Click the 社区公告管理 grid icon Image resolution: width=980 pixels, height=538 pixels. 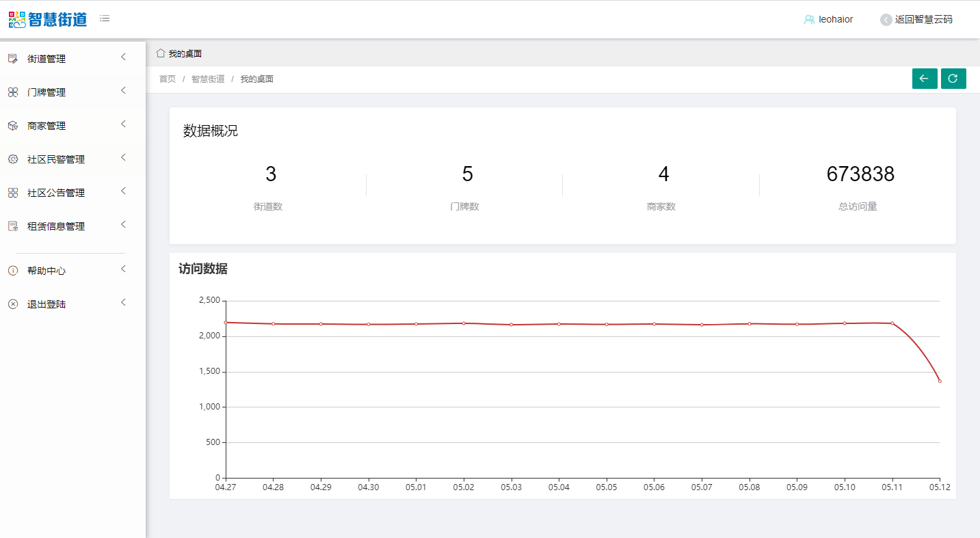click(12, 193)
